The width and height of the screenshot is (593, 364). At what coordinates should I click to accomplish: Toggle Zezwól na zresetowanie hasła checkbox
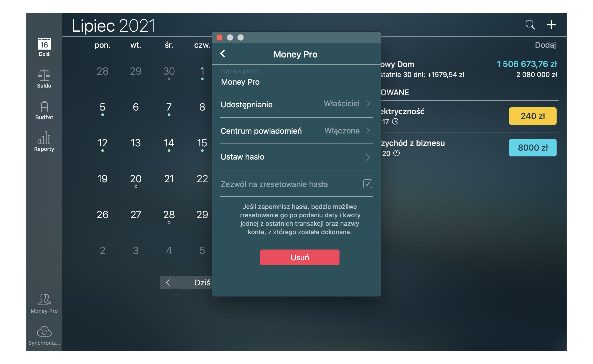pos(367,184)
